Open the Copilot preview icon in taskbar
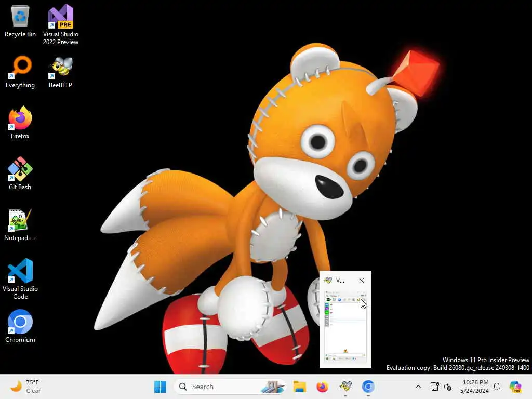 (x=515, y=387)
